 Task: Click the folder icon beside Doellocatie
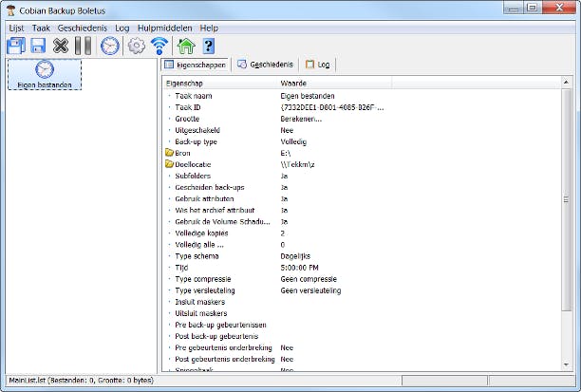coord(169,164)
